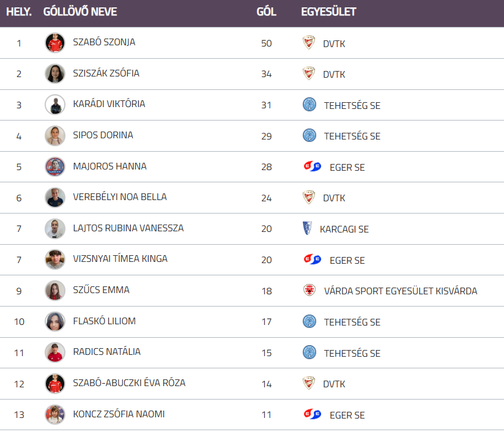
Task: Open player name Lajtos Rubina Vanessza
Action: click(128, 228)
